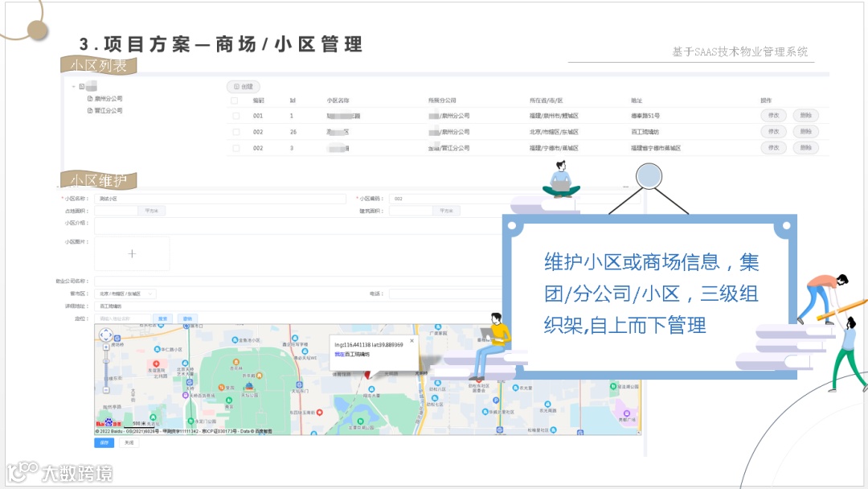Click the 搜索 button next to 定位
The image size is (868, 489).
coord(162,319)
